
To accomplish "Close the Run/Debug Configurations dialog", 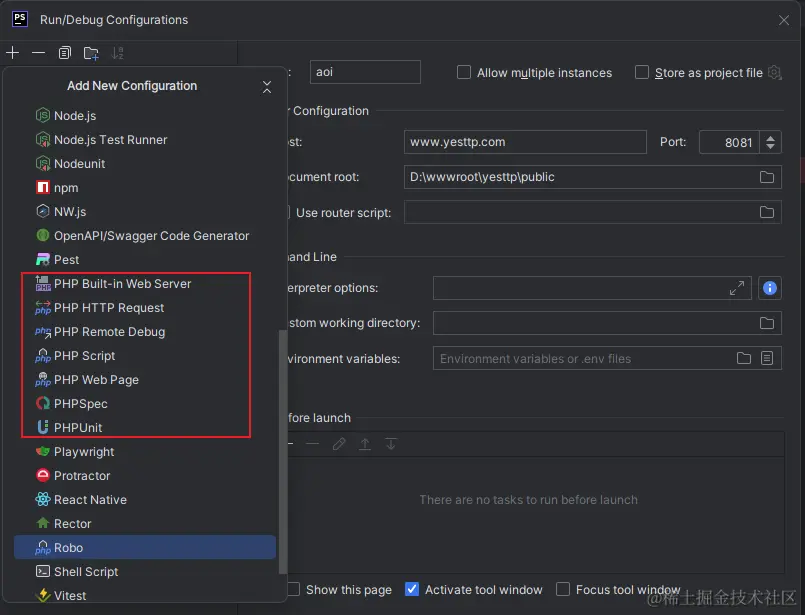I will 783,20.
